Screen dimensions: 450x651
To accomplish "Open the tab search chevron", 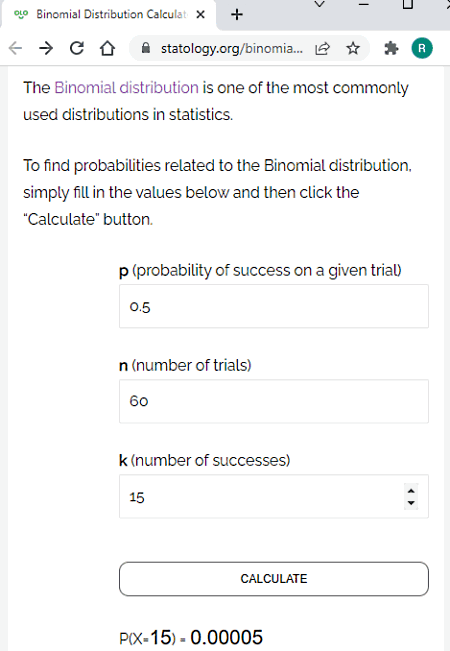I will point(319,5).
